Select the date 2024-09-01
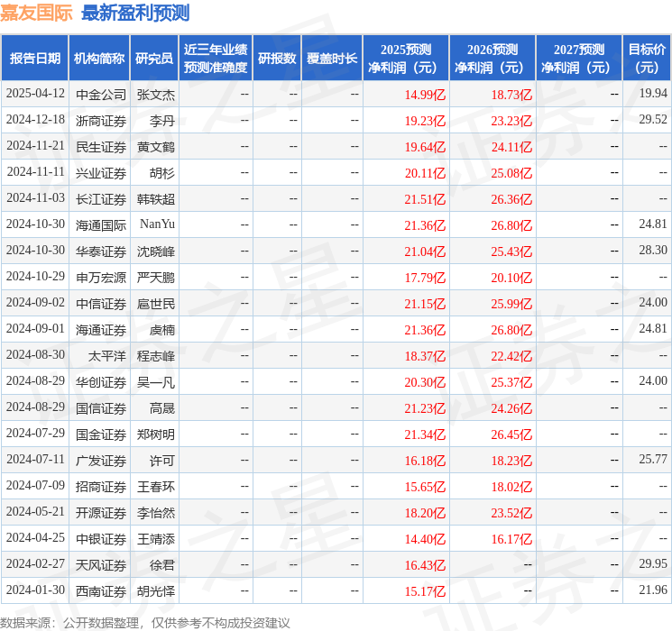Screen dimensions: 672x631 35,328
